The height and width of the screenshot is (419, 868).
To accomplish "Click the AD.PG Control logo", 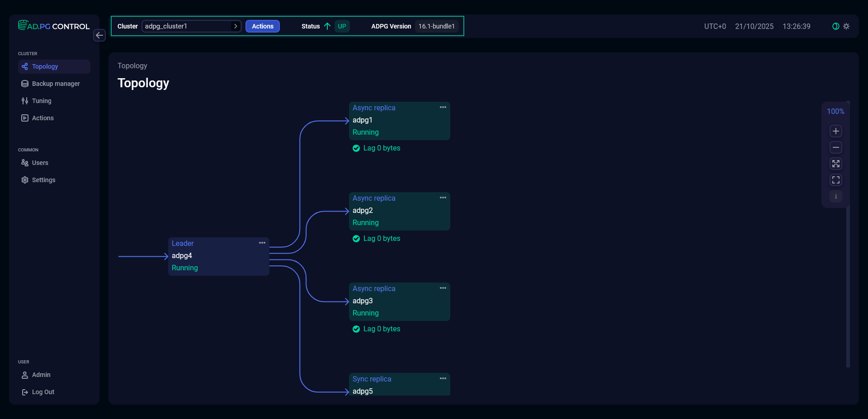I will click(x=54, y=26).
